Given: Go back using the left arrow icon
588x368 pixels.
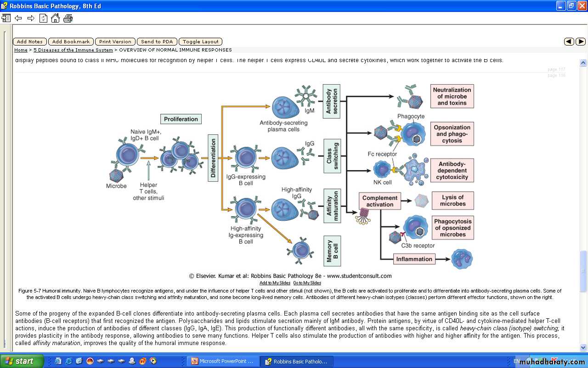Looking at the screenshot, I should pos(18,18).
